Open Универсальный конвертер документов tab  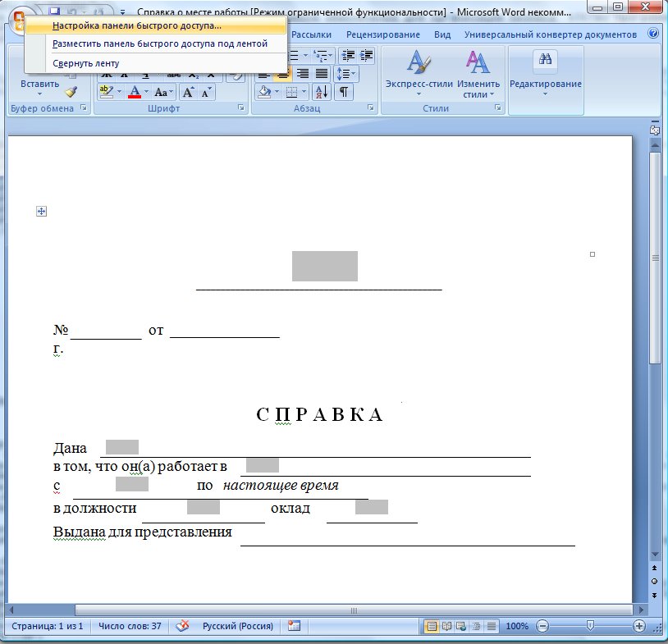[551, 34]
